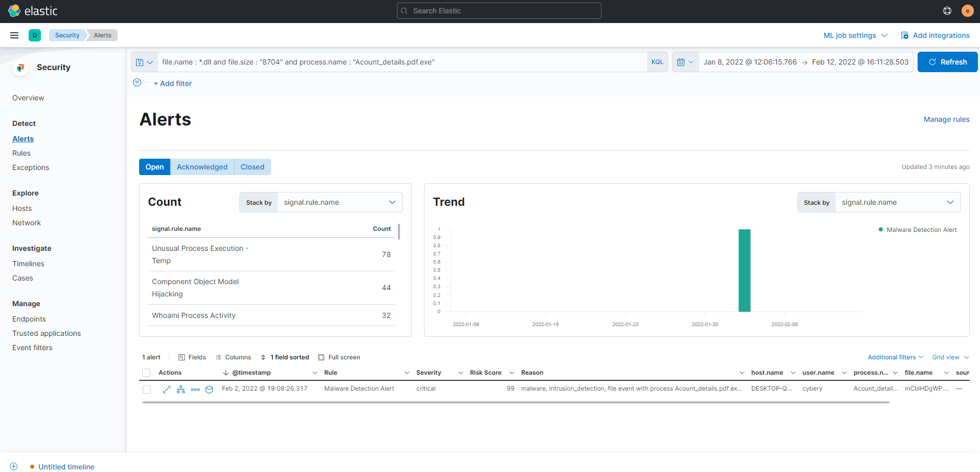Click investigate in timeline icon
Screen dimensions: 980x472
tap(209, 390)
